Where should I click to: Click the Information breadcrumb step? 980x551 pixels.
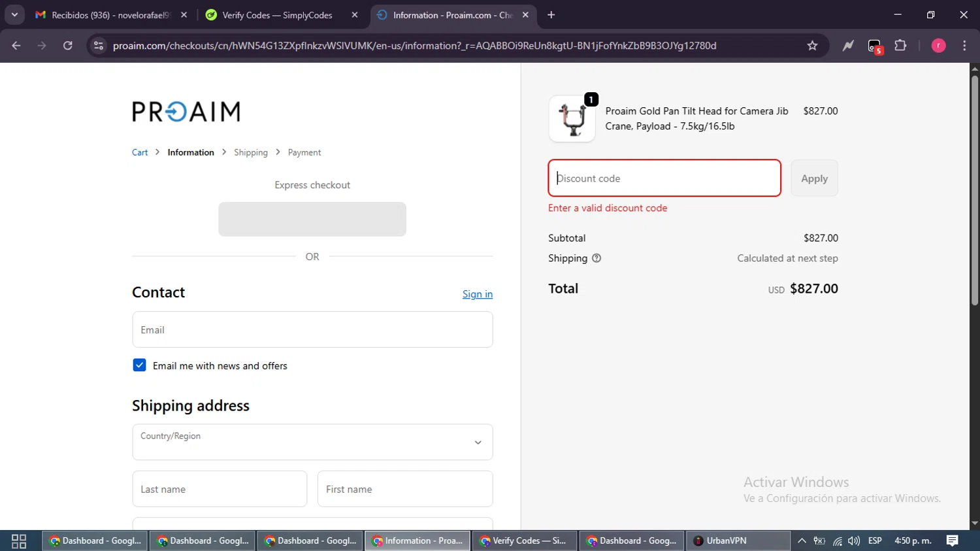click(191, 152)
